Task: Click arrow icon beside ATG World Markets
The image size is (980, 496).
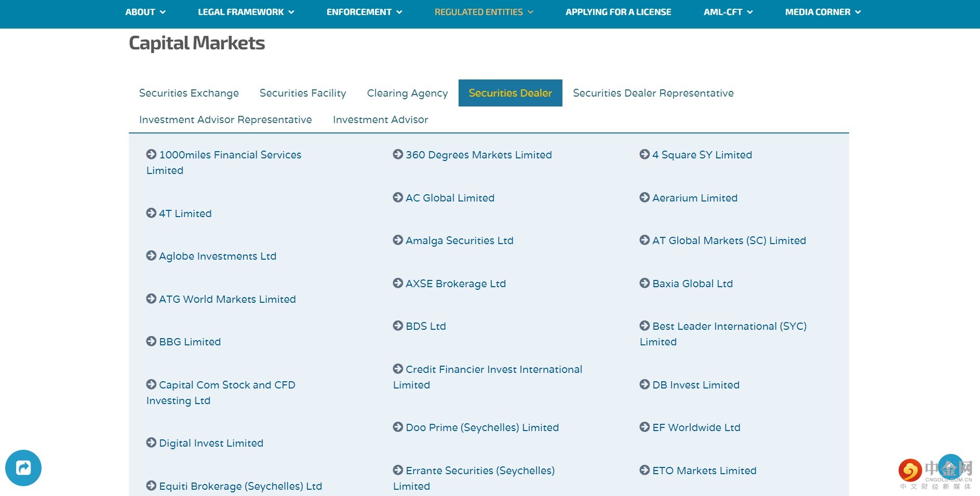Action: point(151,299)
